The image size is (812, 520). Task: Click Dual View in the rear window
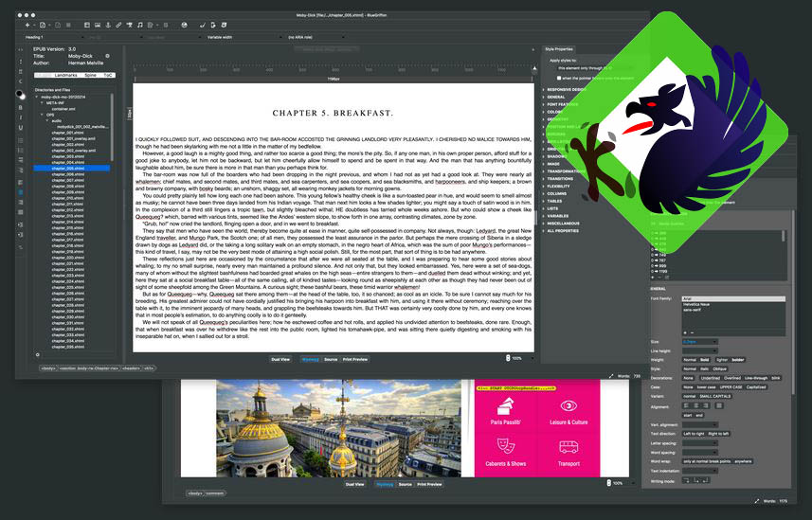coord(354,484)
